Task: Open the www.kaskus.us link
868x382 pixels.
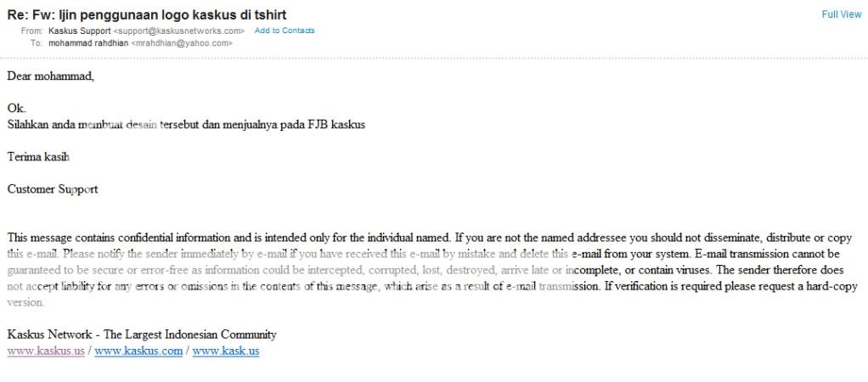Action: 46,351
